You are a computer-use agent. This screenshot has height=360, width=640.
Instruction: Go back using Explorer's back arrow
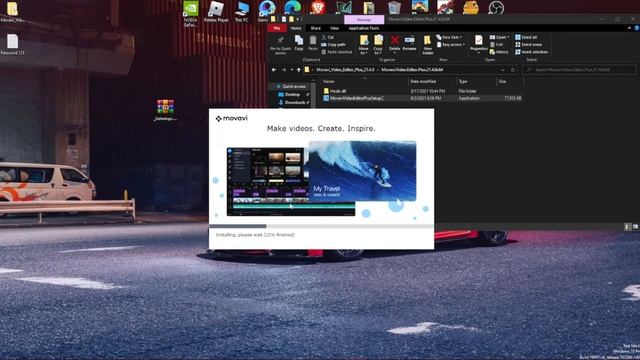tap(274, 70)
